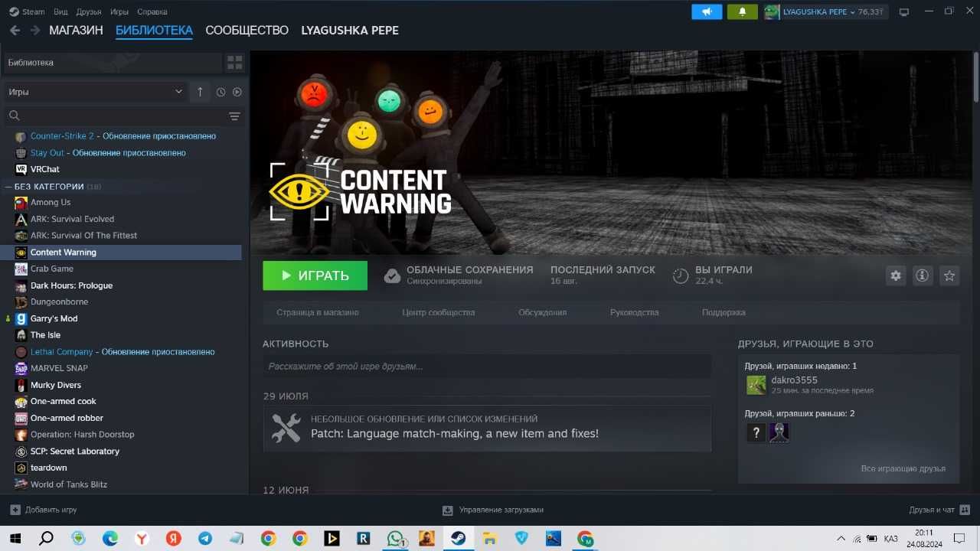Open the Друзья menu

coord(90,11)
